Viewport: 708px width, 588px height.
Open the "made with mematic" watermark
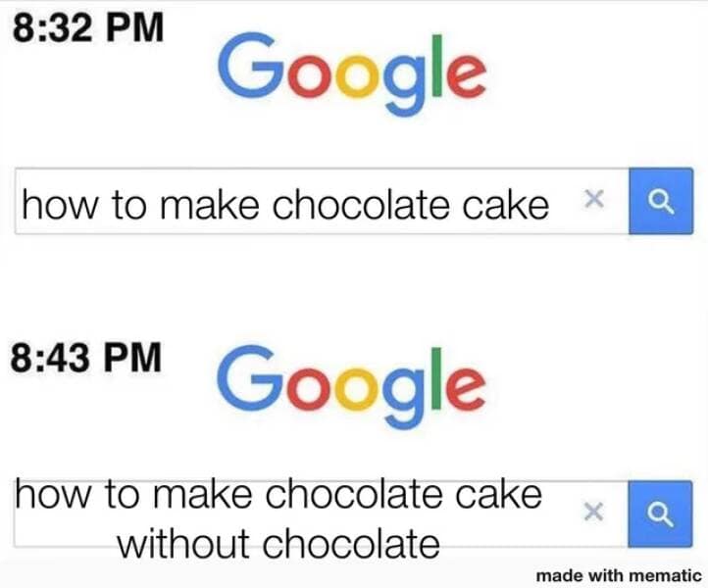[619, 576]
